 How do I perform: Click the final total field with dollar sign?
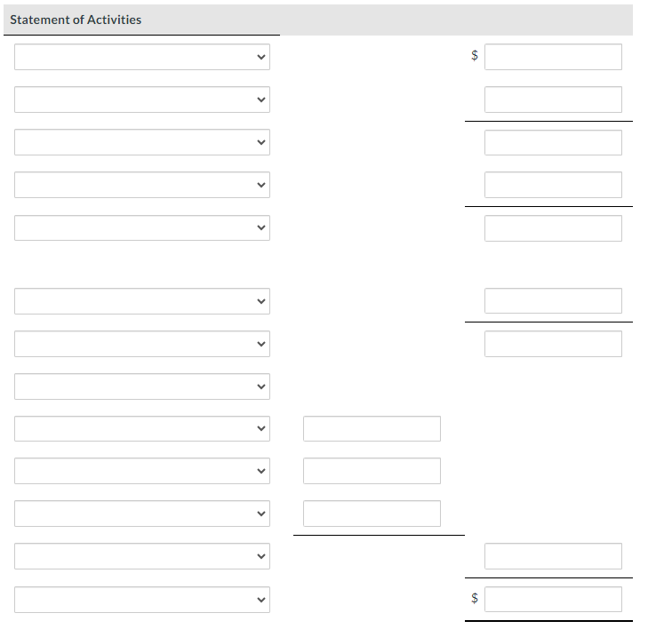click(x=553, y=599)
